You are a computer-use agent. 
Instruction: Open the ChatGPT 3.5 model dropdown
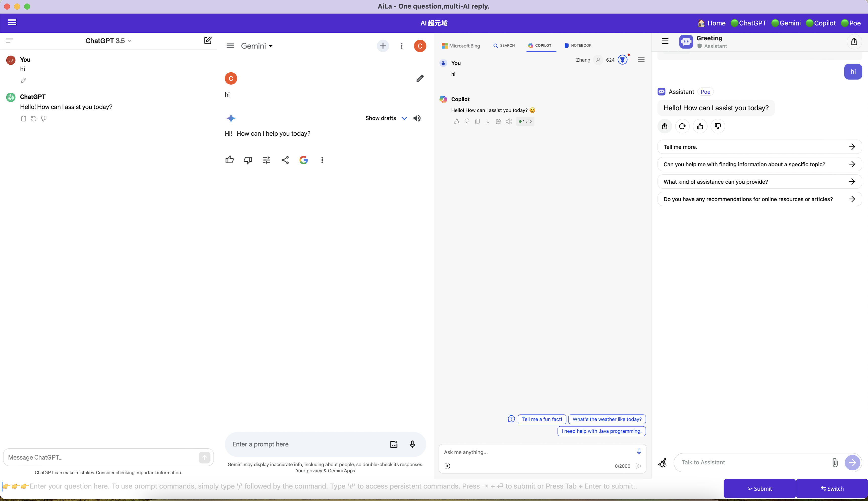tap(108, 41)
